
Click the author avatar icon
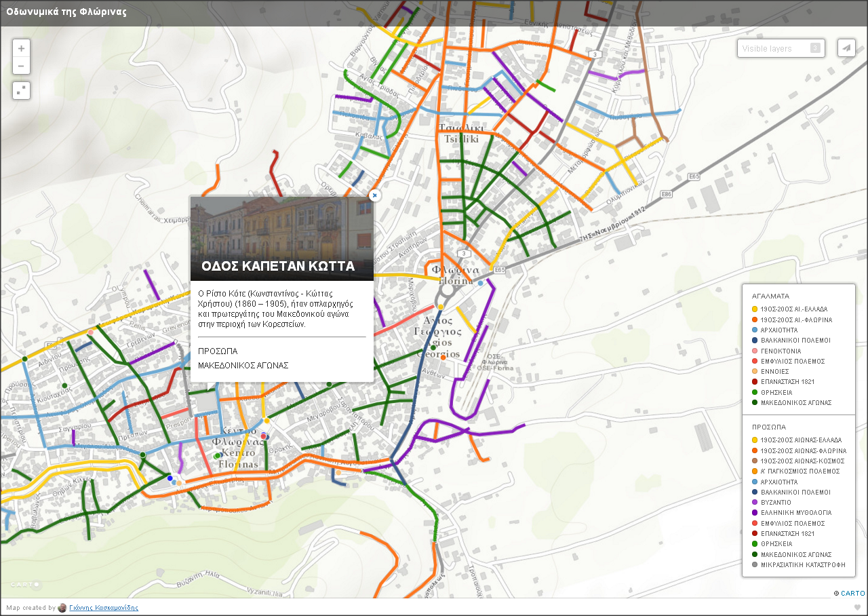pos(62,608)
